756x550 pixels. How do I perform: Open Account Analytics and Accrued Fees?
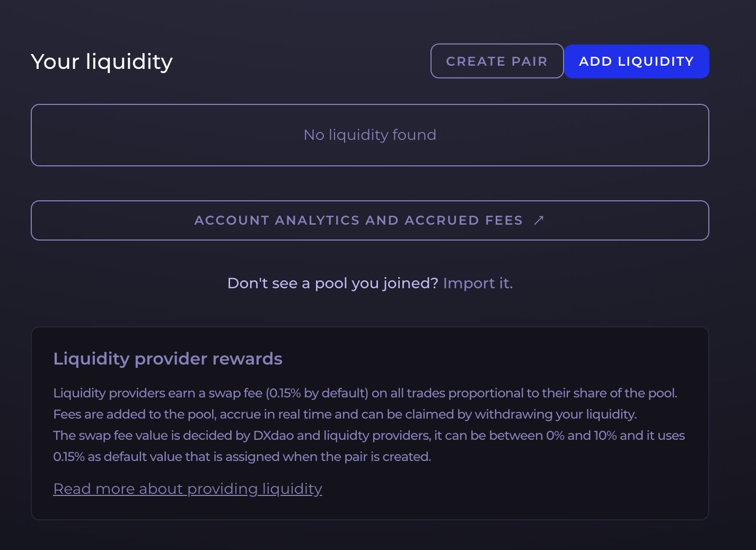(x=370, y=220)
